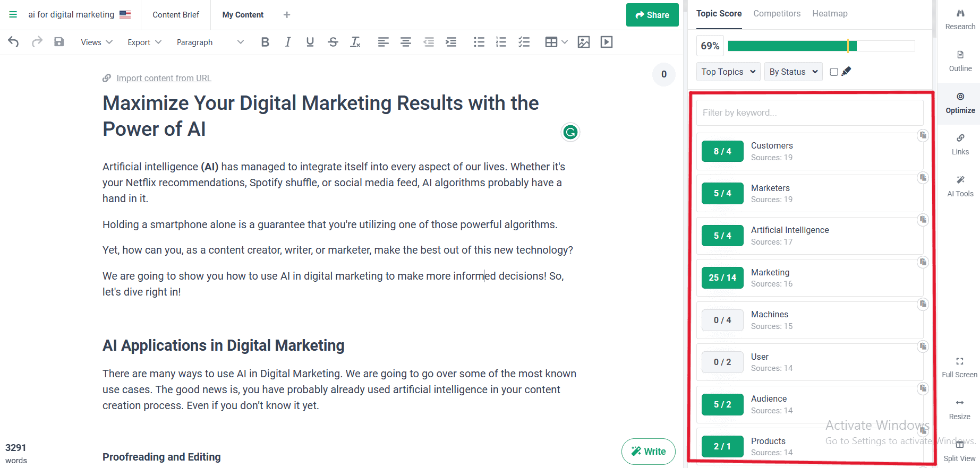Clear text formatting
980x468 pixels.
(x=355, y=42)
